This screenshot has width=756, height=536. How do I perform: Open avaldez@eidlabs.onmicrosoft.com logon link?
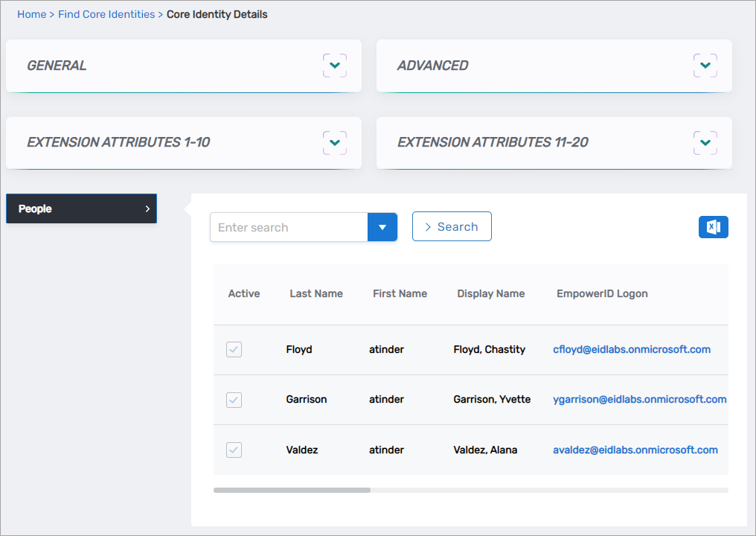tap(635, 450)
